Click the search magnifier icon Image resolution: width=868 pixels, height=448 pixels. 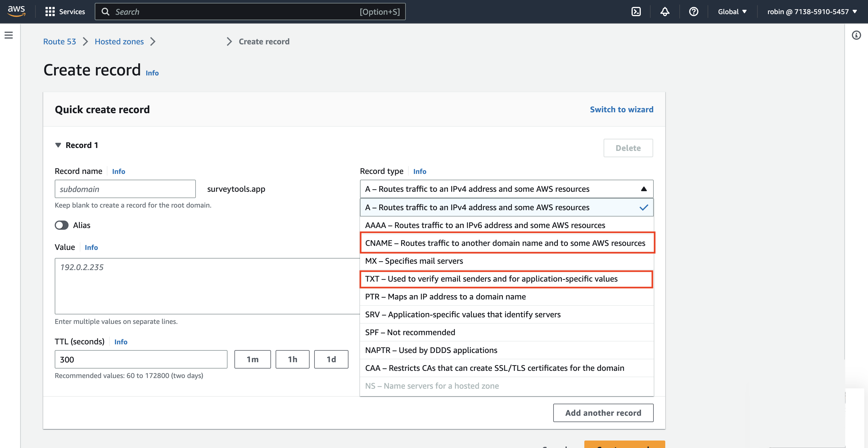[x=105, y=12]
